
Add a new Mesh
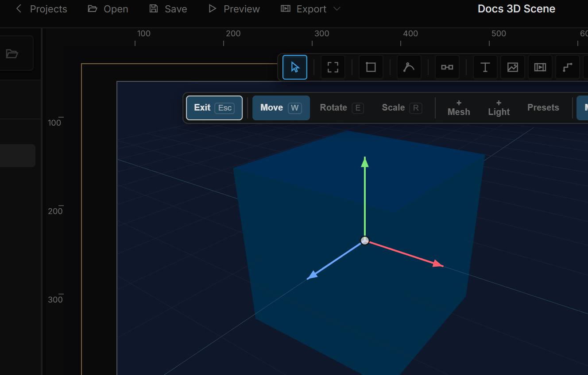(459, 108)
